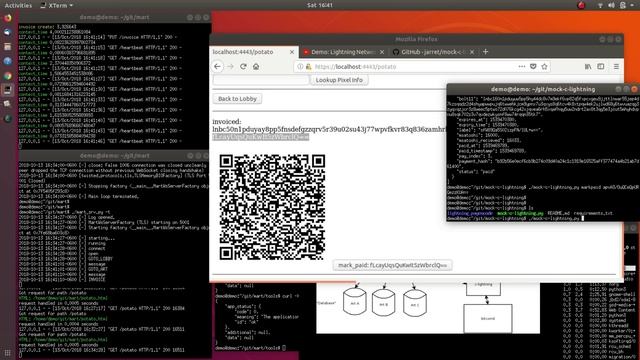Go to Firefox home page

256,67
